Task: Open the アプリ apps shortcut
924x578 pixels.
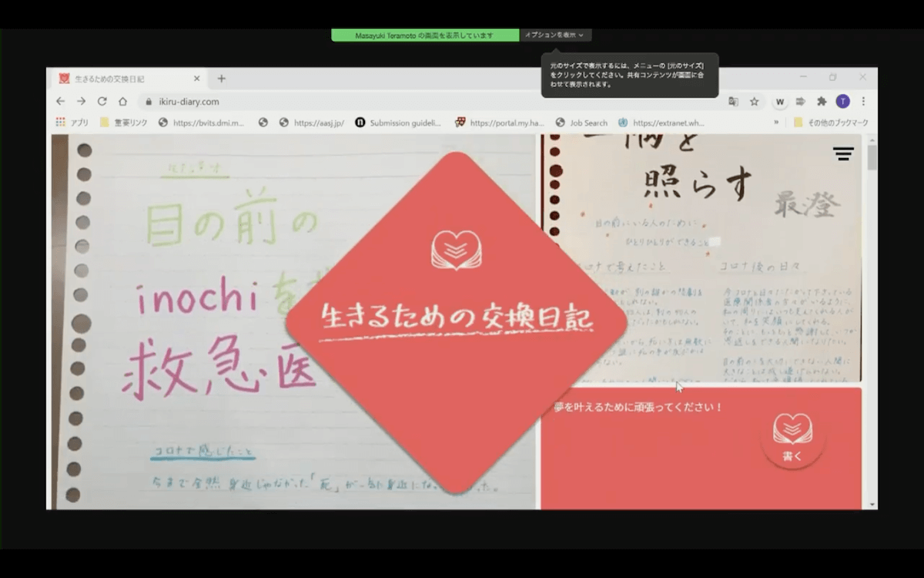Action: tap(72, 123)
